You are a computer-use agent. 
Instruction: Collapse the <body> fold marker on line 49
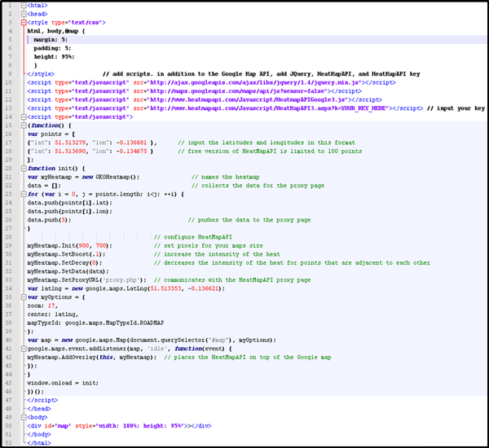click(24, 417)
